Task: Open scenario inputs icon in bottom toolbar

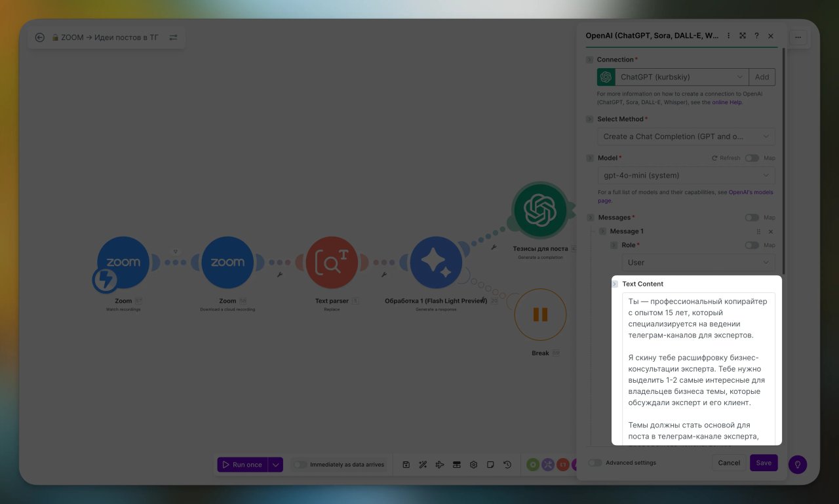Action: pos(457,465)
